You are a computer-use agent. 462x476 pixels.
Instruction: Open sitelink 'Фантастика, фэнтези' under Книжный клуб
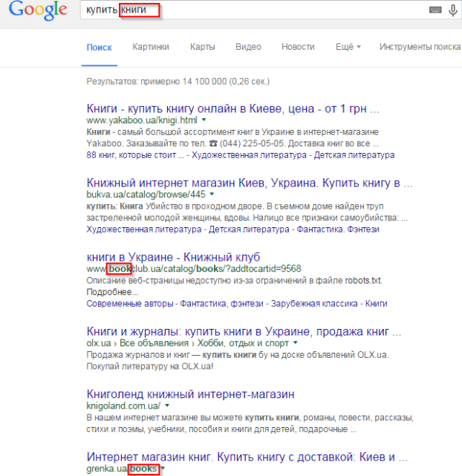221,304
